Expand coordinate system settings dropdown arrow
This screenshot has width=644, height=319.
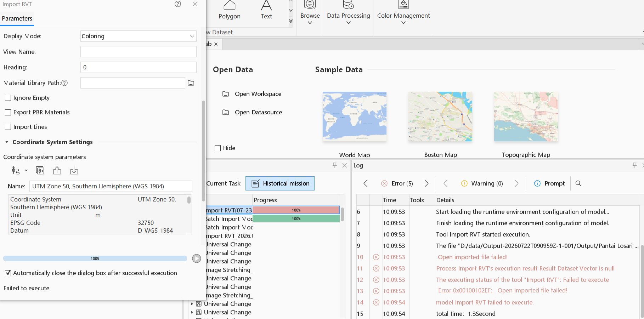pyautogui.click(x=26, y=171)
